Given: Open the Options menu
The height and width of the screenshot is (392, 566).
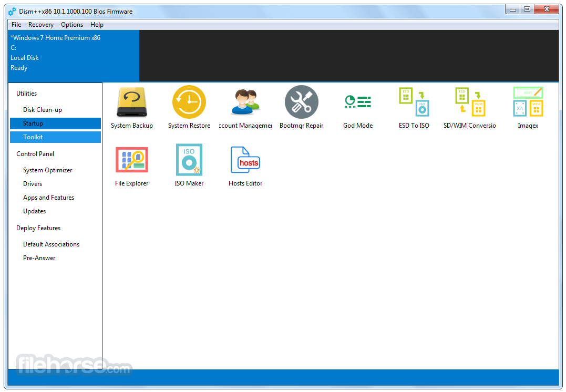Looking at the screenshot, I should click(72, 25).
